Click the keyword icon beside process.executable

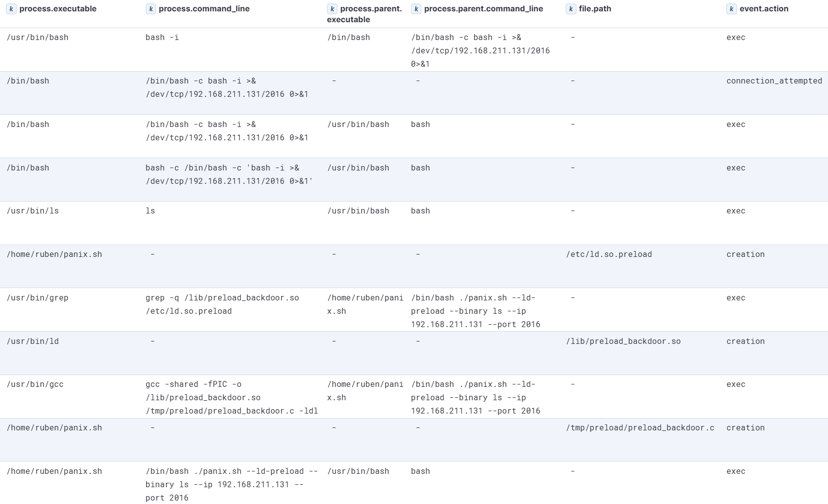click(x=10, y=8)
